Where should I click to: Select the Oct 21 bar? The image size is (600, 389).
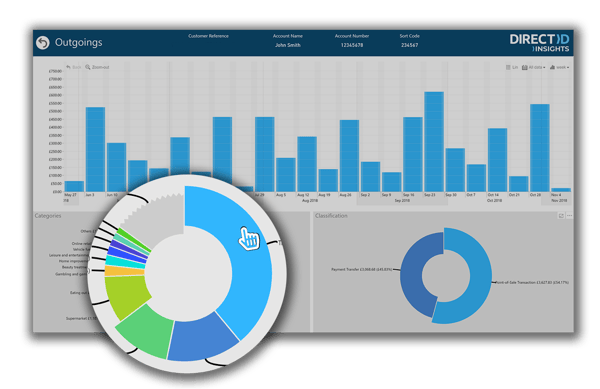(x=518, y=184)
